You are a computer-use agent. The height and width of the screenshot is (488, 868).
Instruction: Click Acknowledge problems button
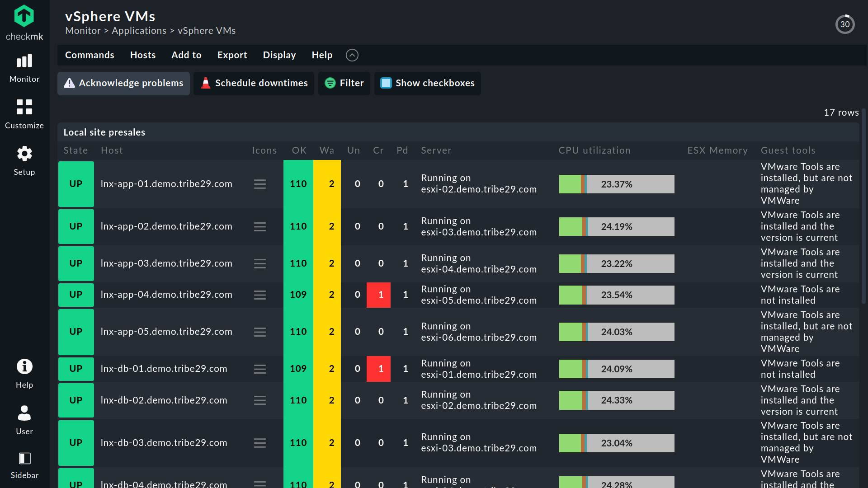pyautogui.click(x=123, y=83)
